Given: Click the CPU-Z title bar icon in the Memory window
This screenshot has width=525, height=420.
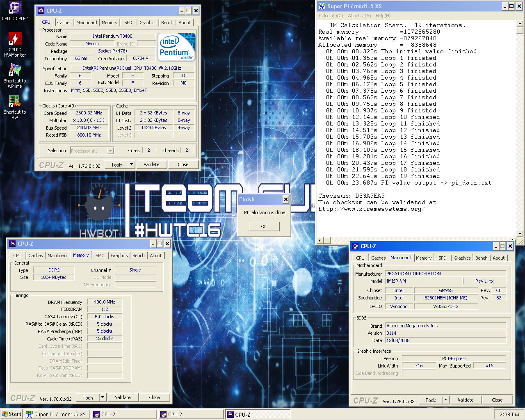Looking at the screenshot, I should (12, 244).
